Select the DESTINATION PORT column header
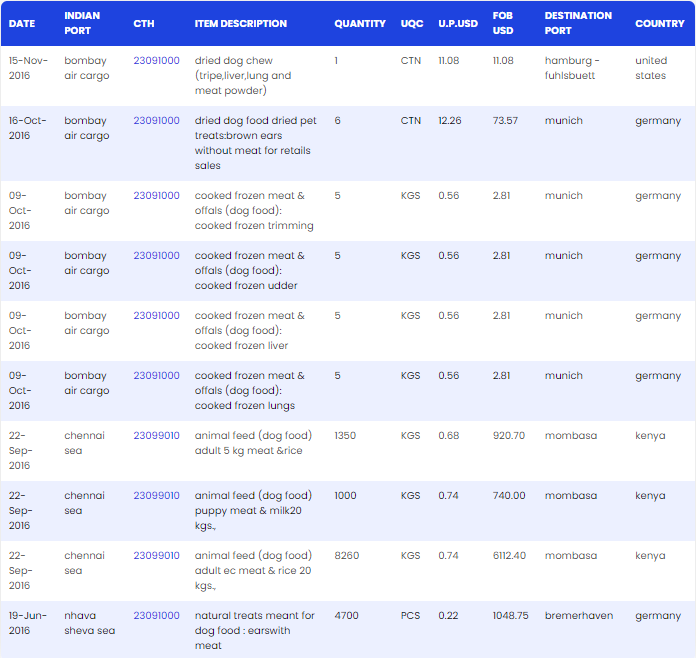The width and height of the screenshot is (696, 658). (578, 23)
